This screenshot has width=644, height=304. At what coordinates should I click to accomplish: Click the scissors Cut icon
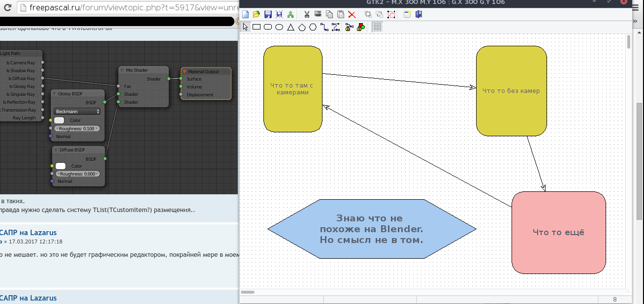tap(307, 14)
